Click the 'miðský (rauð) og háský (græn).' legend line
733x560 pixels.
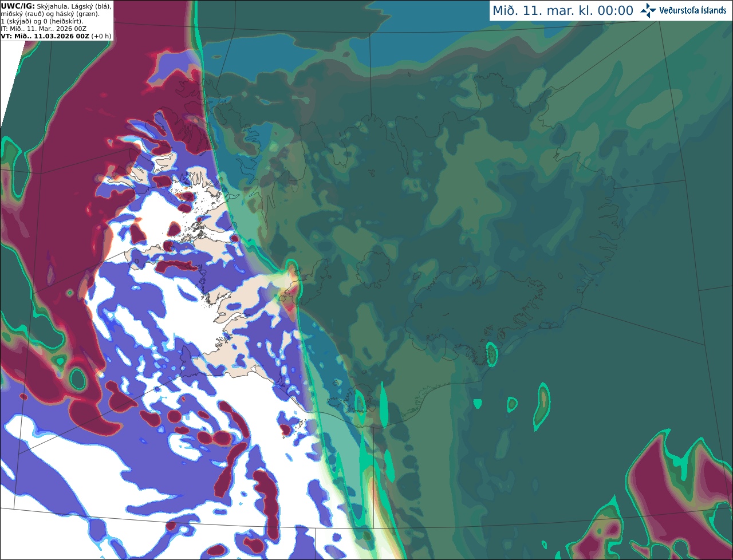(50, 13)
